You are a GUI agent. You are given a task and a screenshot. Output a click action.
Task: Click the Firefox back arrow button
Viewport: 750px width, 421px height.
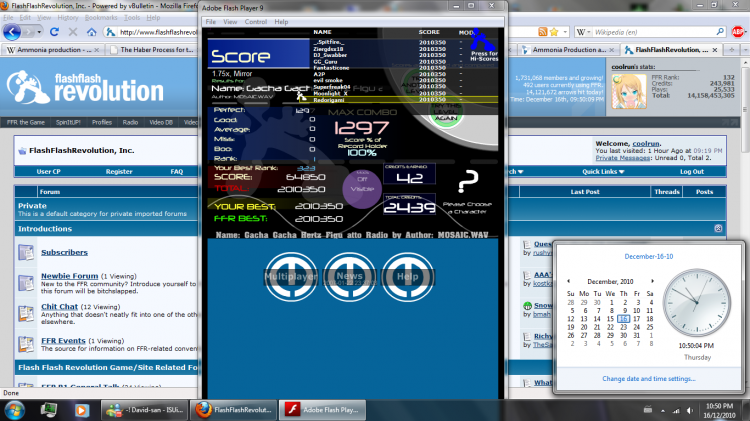(x=12, y=32)
